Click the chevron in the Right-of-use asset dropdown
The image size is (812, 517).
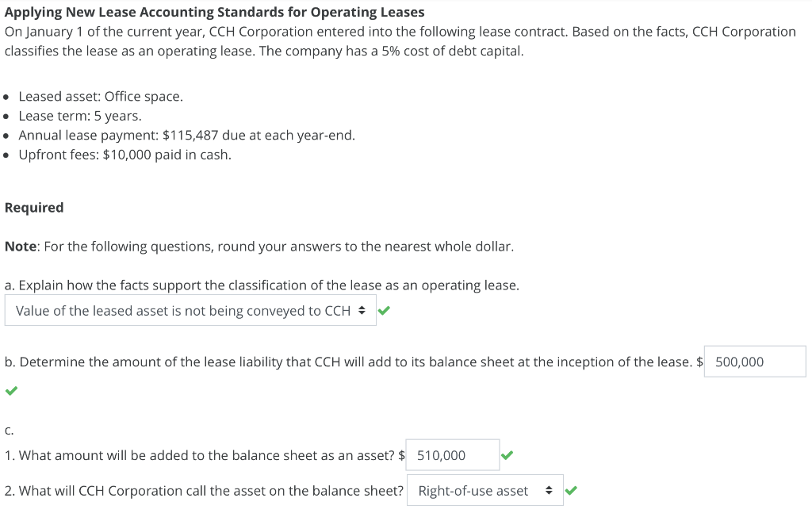click(550, 490)
